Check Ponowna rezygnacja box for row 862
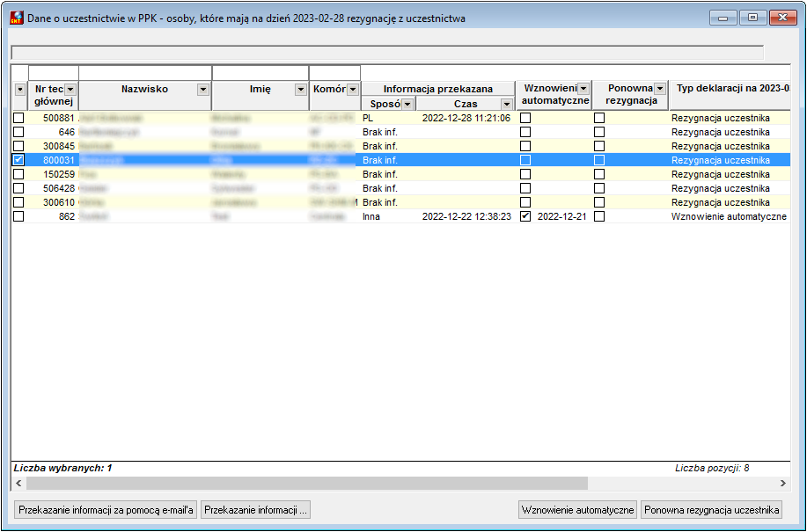The height and width of the screenshot is (532, 807). coord(599,216)
